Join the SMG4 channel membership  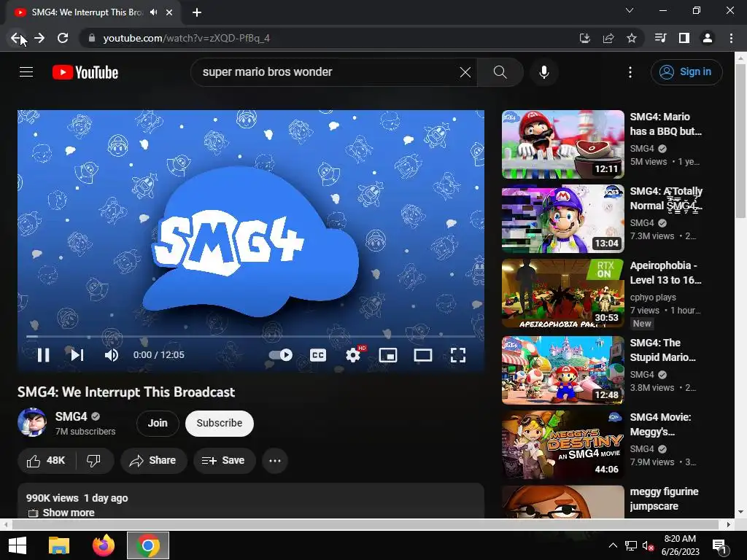click(x=158, y=424)
